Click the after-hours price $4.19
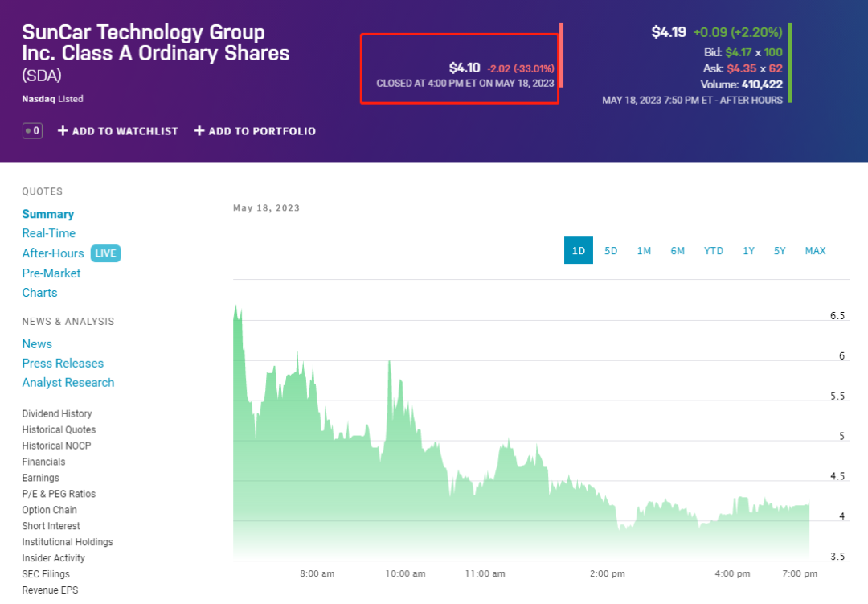This screenshot has width=868, height=604. tap(669, 32)
